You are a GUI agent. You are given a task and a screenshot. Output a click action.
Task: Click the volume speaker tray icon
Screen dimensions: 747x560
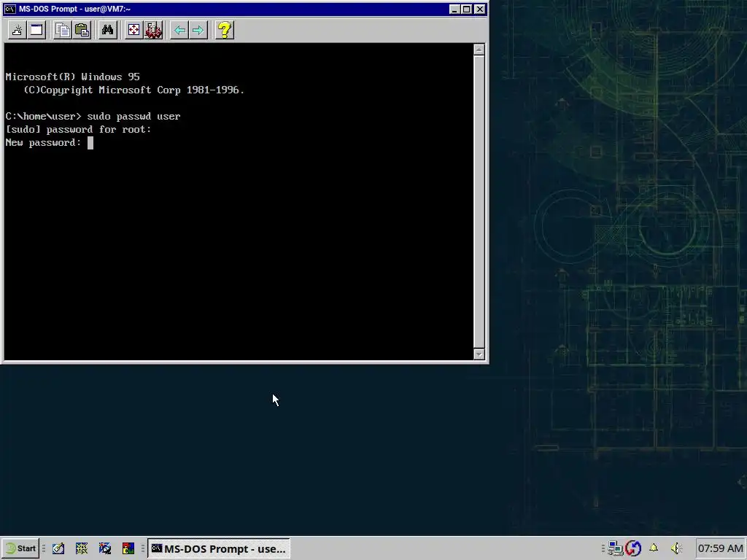click(676, 548)
